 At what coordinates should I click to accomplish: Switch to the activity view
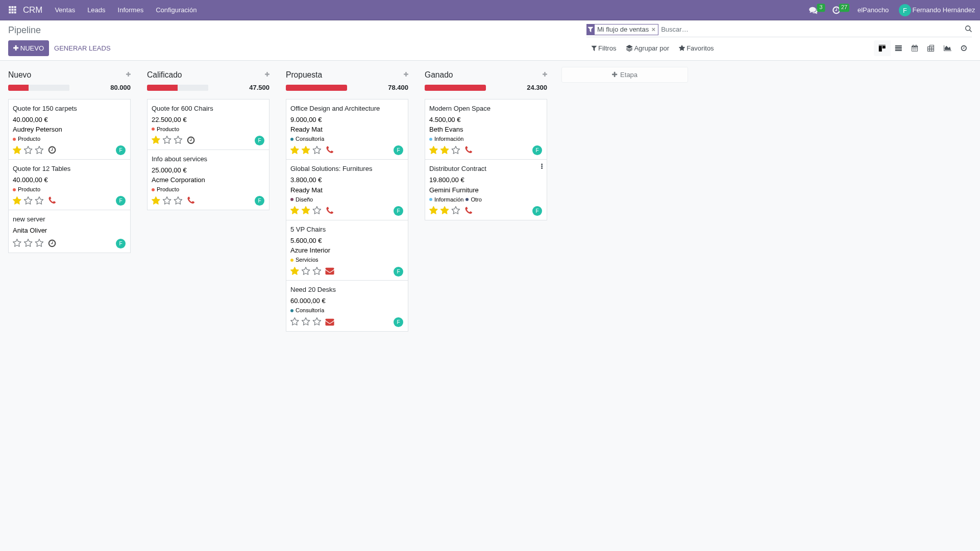964,48
